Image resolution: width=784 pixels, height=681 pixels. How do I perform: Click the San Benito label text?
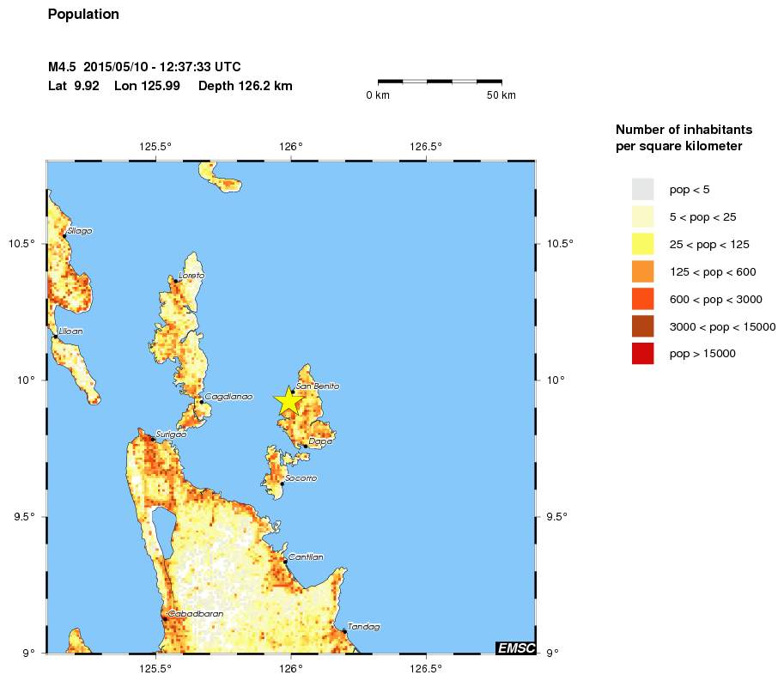pos(317,386)
